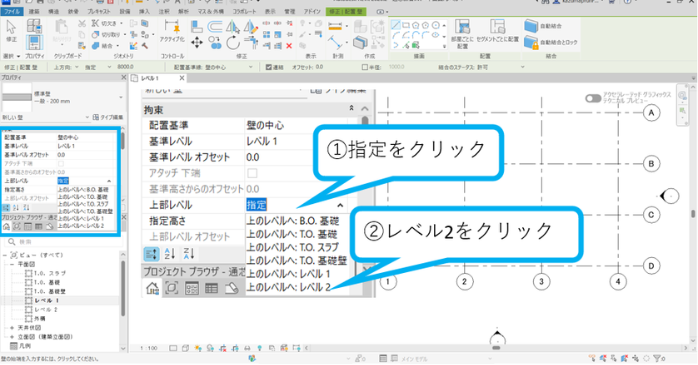Open レベル 2 in project browser
This screenshot has width=698, height=365.
[x=46, y=310]
